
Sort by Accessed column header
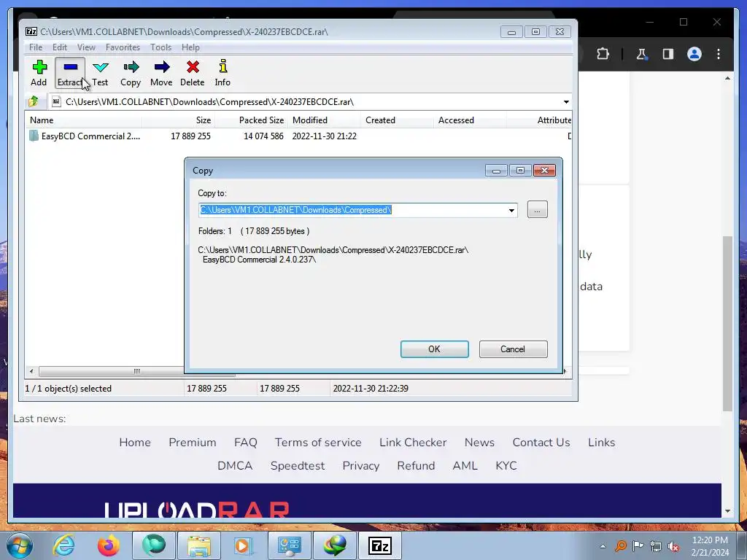[471, 120]
